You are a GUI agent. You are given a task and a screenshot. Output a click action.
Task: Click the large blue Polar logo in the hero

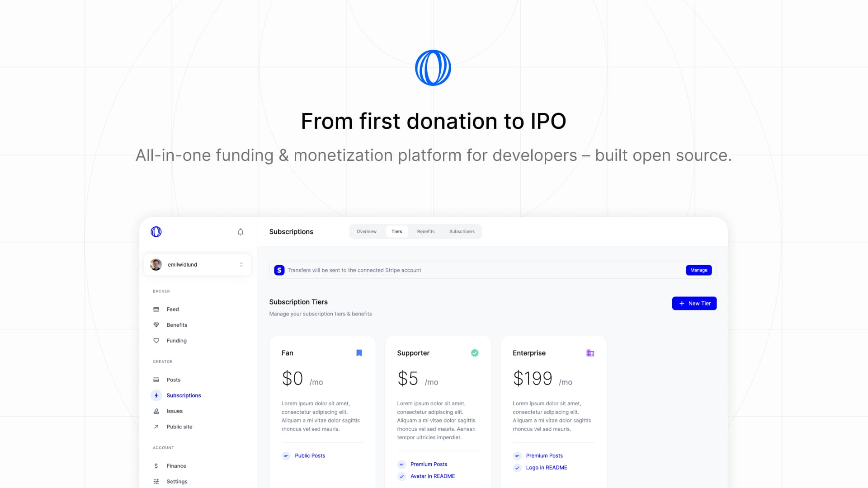click(x=433, y=68)
